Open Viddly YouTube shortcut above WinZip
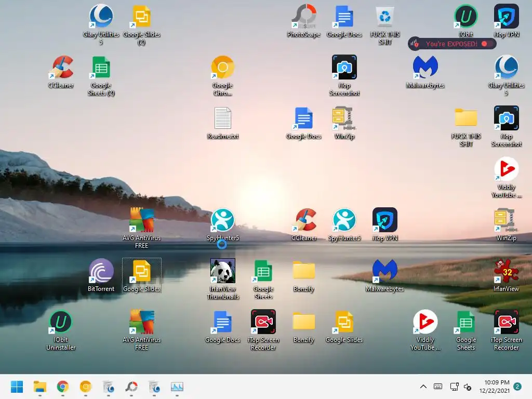This screenshot has height=399, width=532. coord(506,177)
